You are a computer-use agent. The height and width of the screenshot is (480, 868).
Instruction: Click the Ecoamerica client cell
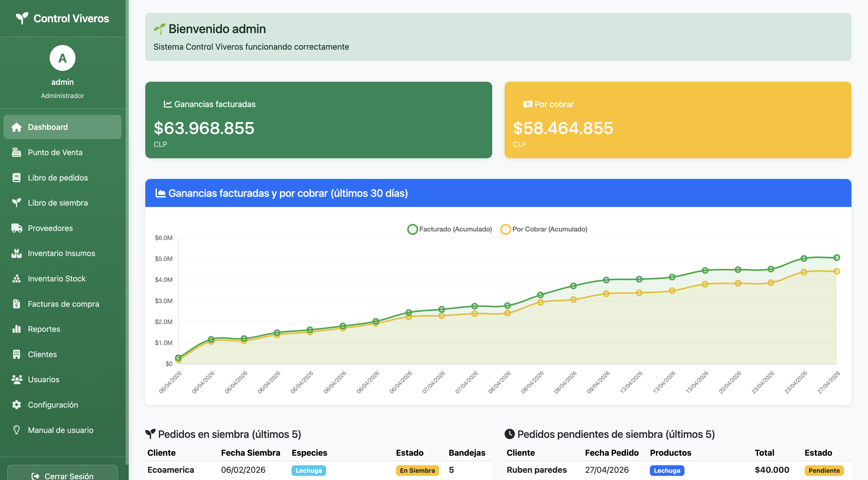171,470
